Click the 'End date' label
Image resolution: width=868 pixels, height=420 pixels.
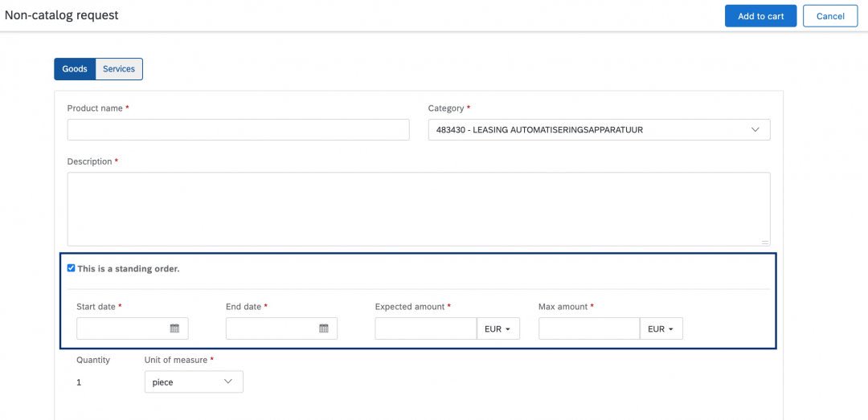coord(244,307)
